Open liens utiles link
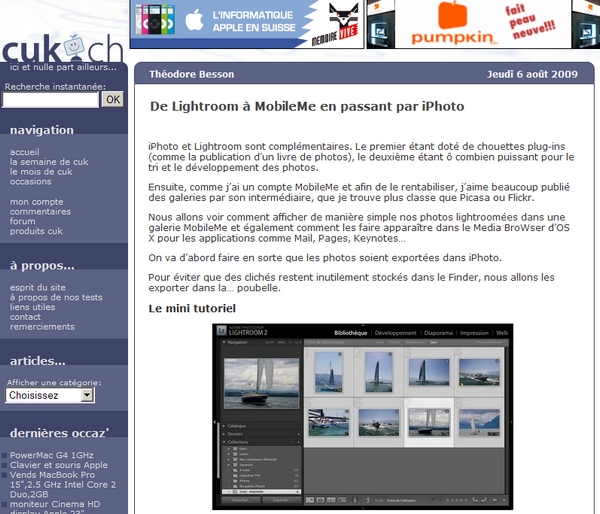The width and height of the screenshot is (600, 514). 32,307
